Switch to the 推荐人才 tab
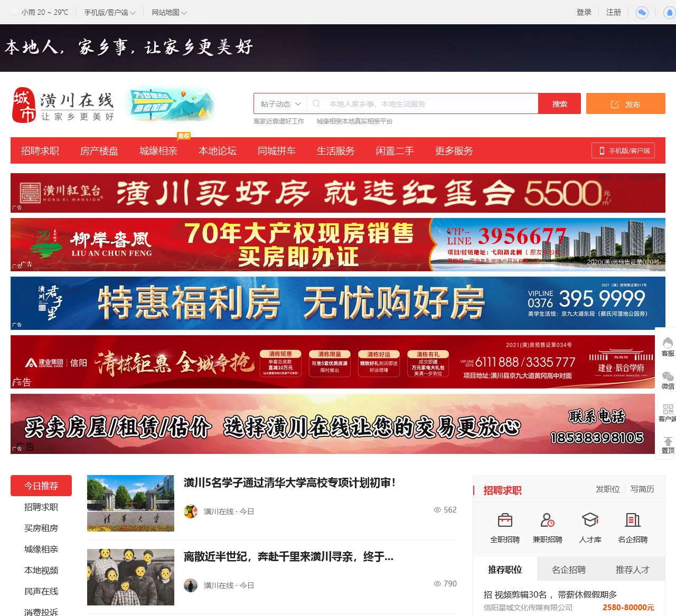Image resolution: width=676 pixels, height=616 pixels. coord(633,570)
